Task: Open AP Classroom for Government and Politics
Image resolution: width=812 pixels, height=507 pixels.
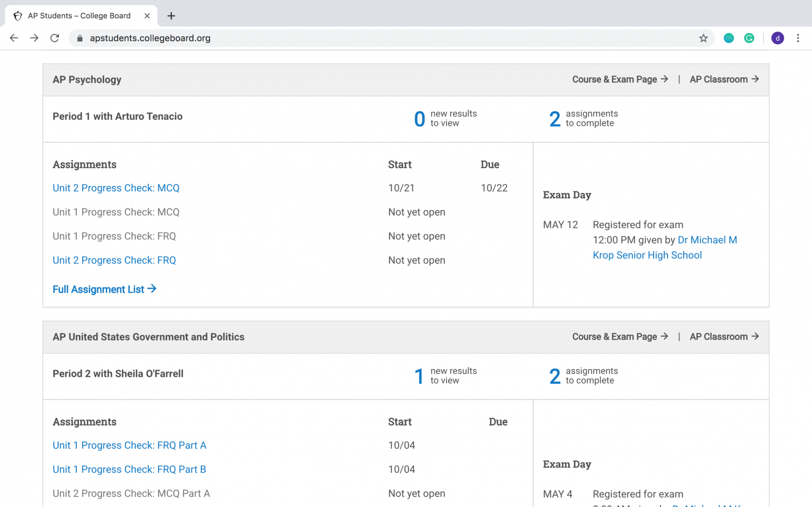Action: tap(724, 337)
